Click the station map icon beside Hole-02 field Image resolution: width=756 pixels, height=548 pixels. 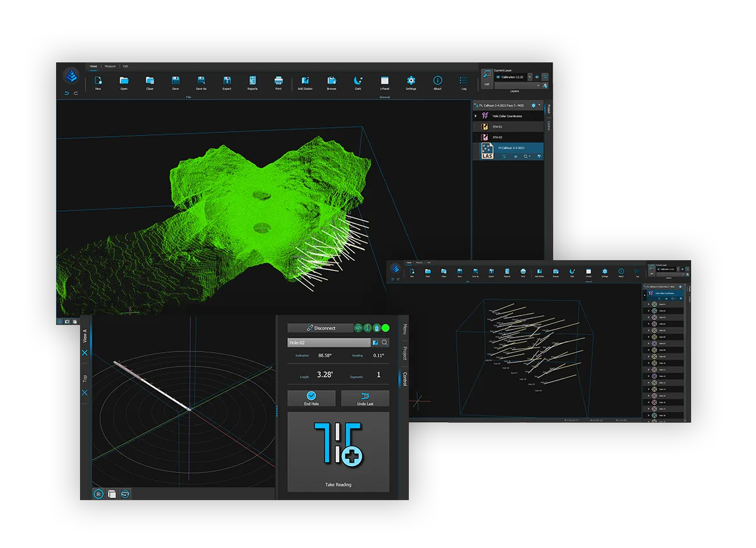pos(375,343)
